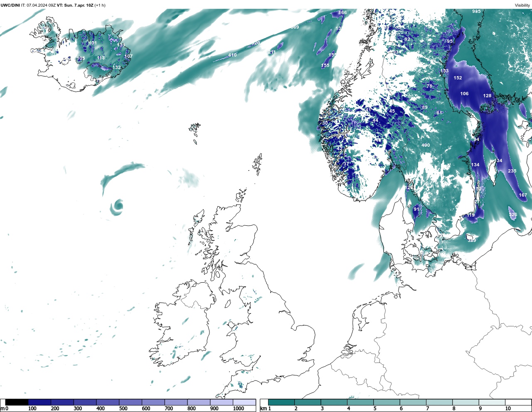The width and height of the screenshot is (532, 412).
Task: Click the legend swatch between 500 and 600 m
Action: 130,402
